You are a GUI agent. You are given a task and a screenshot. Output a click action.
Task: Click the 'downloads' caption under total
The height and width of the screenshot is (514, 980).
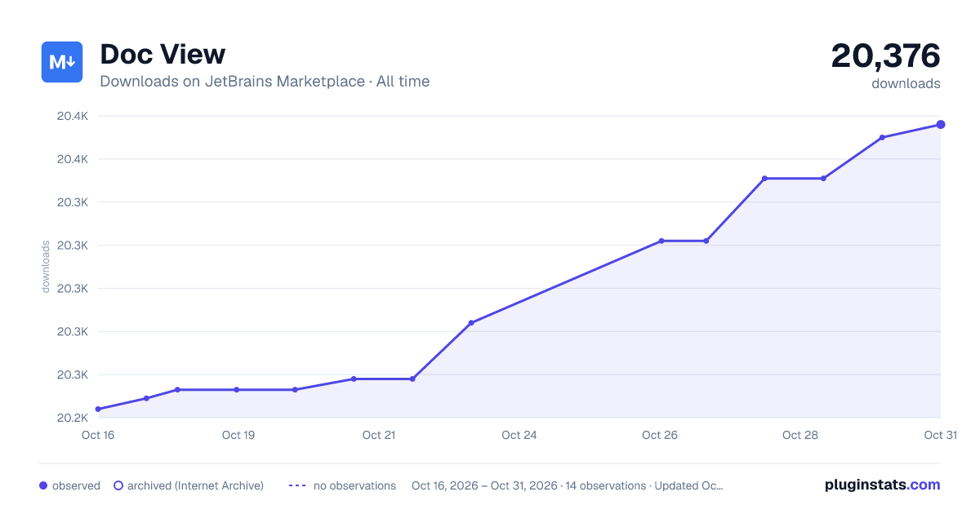[906, 83]
